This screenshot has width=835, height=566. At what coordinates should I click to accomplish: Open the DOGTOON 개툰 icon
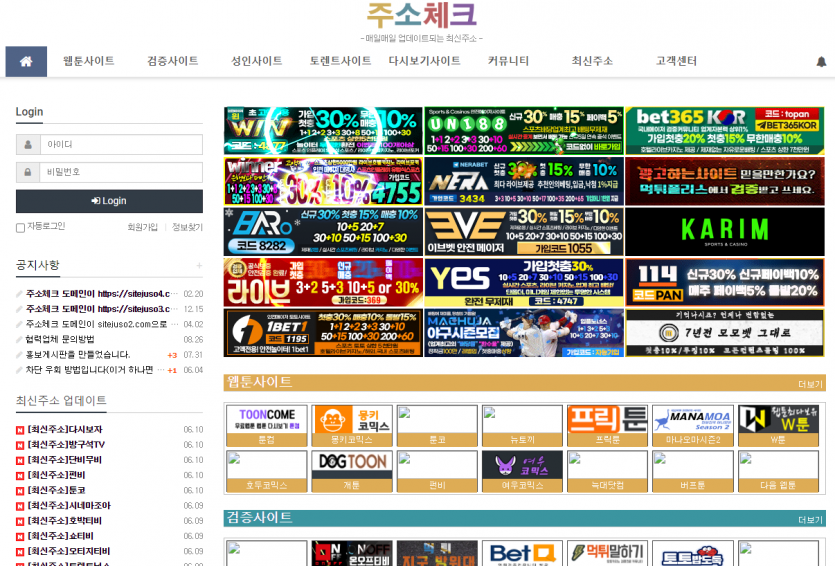click(x=351, y=471)
